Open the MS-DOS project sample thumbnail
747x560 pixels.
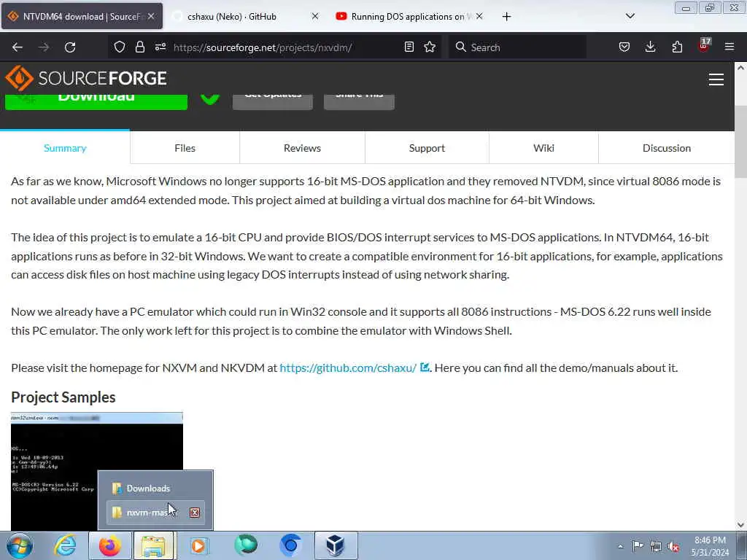coord(97,472)
